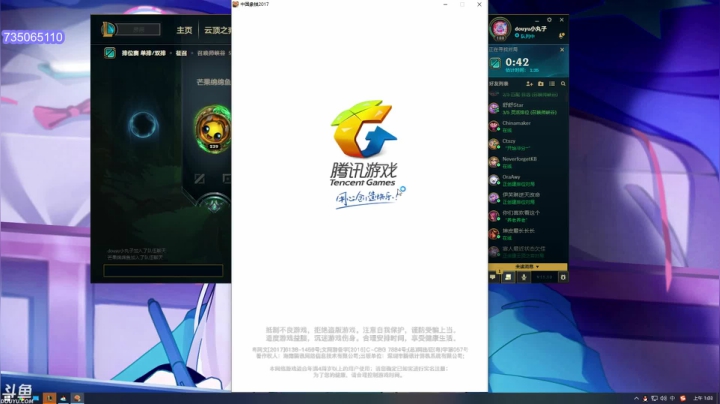The image size is (720, 404).
Task: Select friend 你们喜欢看这个 in friends list
Action: point(528,216)
